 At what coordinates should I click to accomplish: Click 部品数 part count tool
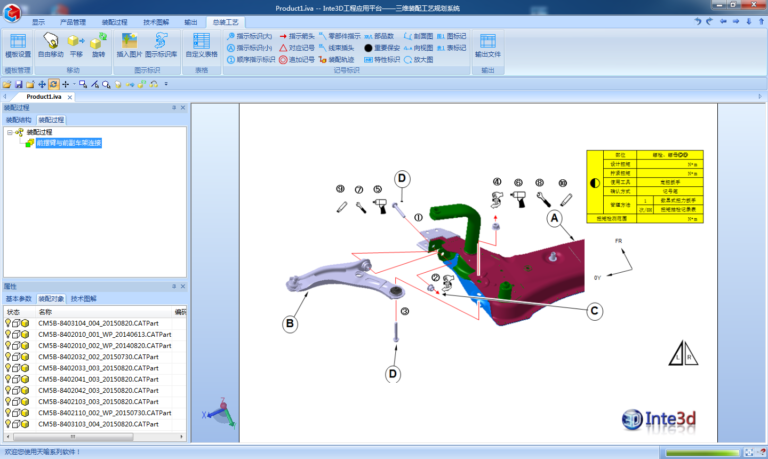[x=379, y=36]
